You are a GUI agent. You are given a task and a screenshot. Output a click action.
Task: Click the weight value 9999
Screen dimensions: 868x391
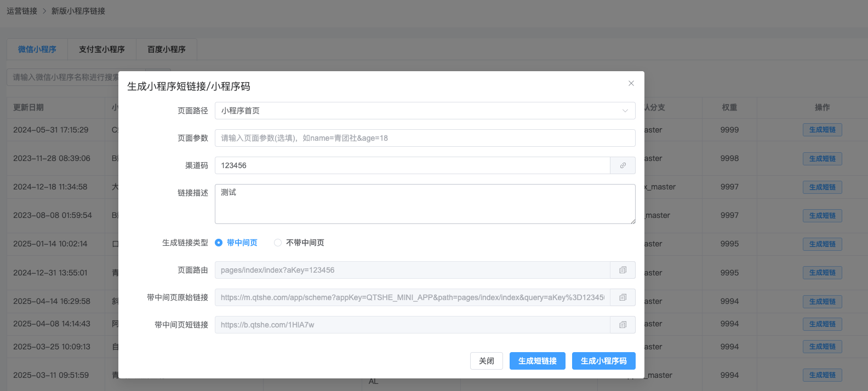[729, 130]
